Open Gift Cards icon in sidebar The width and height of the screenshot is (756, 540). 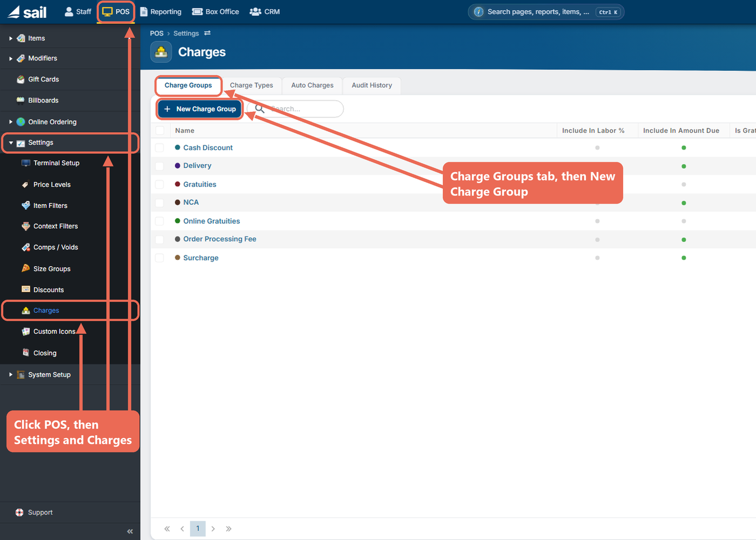pyautogui.click(x=21, y=79)
